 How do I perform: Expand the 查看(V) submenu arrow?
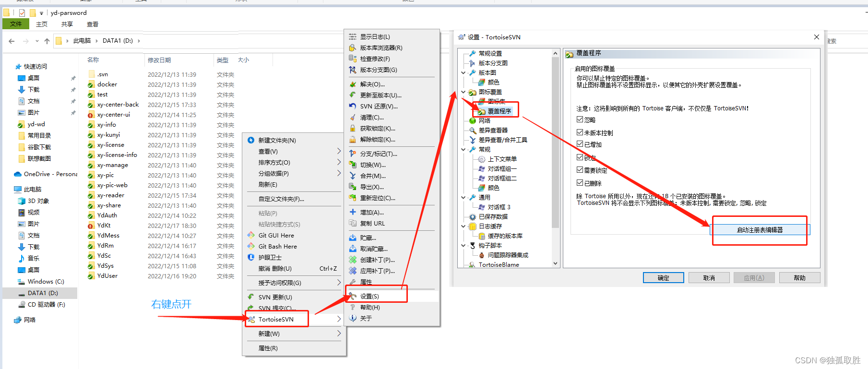[x=339, y=151]
